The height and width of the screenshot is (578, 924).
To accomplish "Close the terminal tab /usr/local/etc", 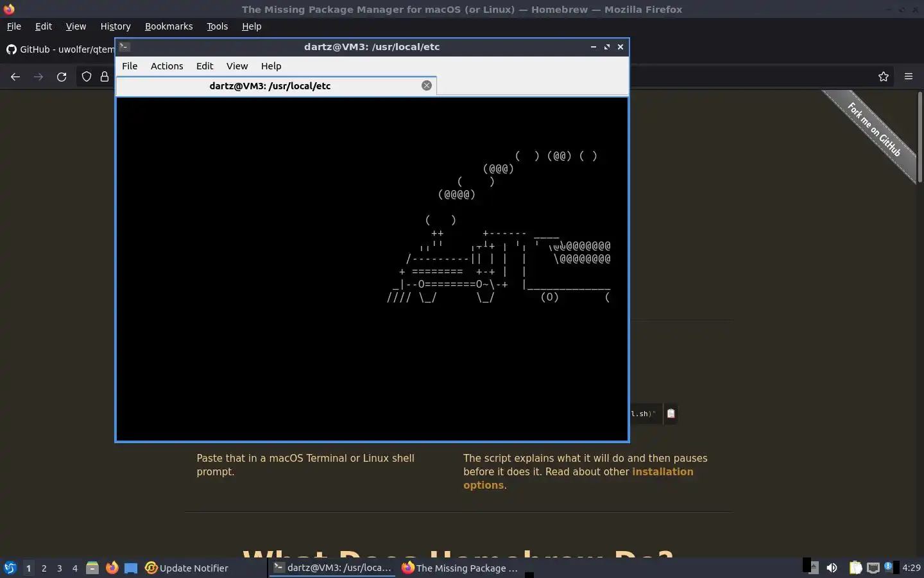I will click(x=427, y=85).
